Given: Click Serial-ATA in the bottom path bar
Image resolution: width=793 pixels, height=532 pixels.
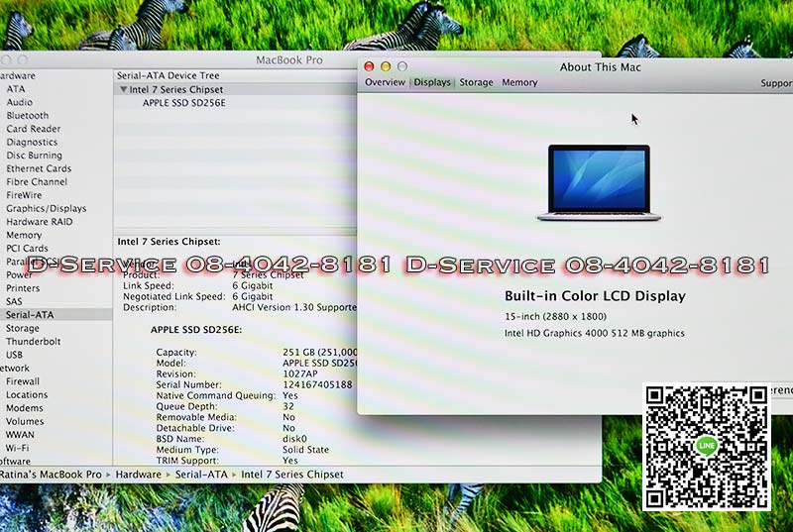Looking at the screenshot, I should (201, 475).
